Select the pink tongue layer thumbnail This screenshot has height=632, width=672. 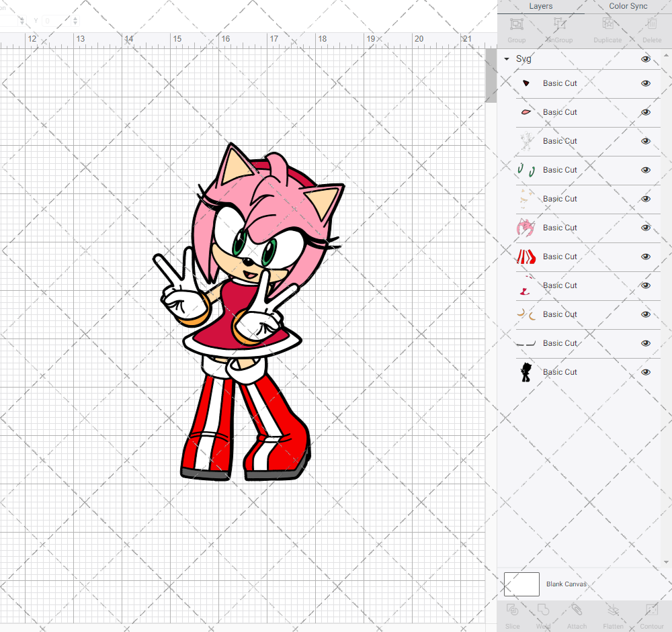526,112
